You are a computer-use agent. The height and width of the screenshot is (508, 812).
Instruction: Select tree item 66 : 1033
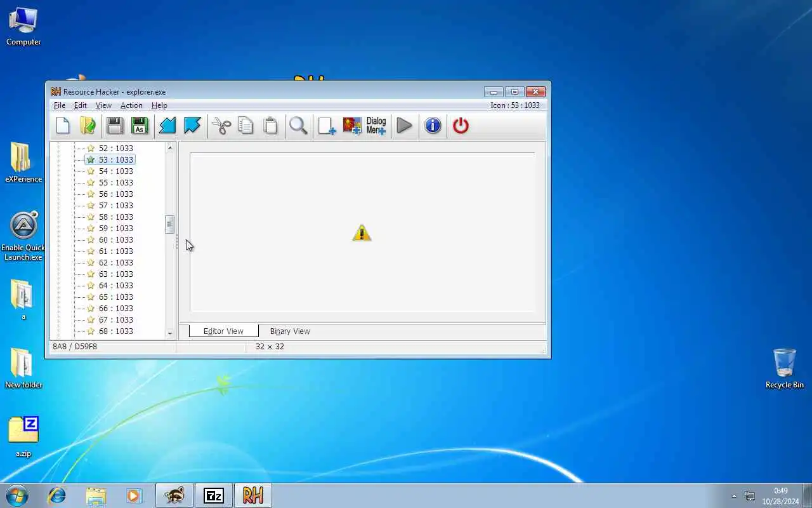(115, 308)
